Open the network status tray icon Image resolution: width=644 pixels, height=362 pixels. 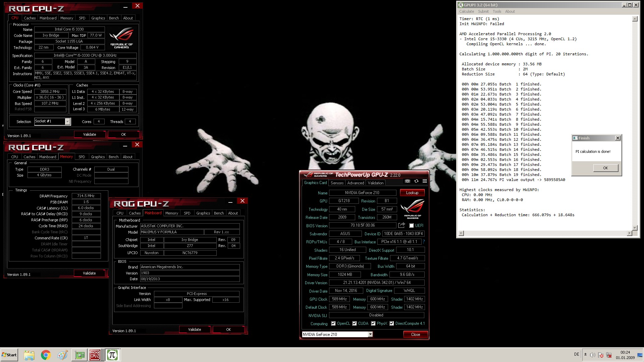609,355
